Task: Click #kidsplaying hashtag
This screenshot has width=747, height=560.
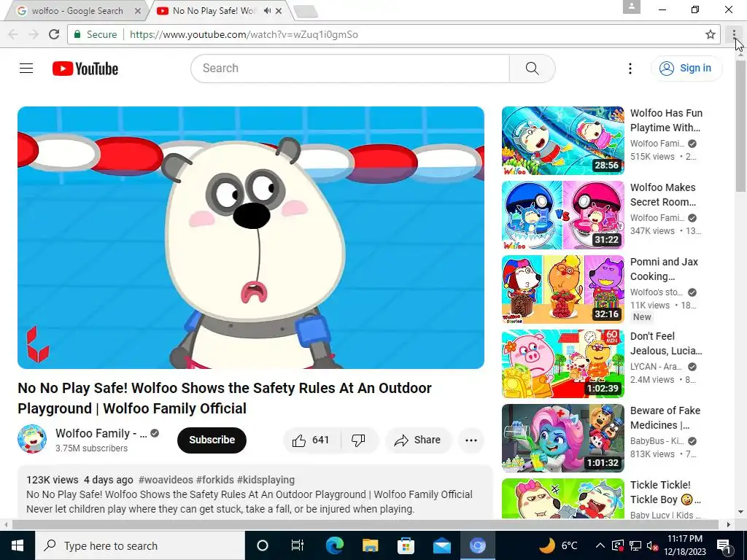Action: click(x=266, y=480)
